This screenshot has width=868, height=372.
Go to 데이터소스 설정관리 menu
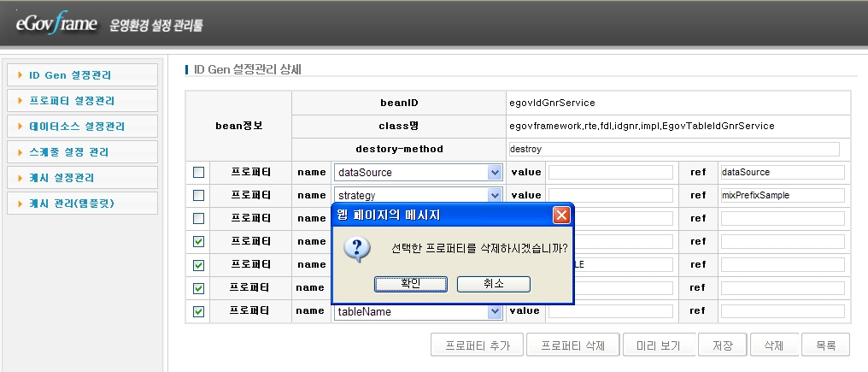pos(82,127)
